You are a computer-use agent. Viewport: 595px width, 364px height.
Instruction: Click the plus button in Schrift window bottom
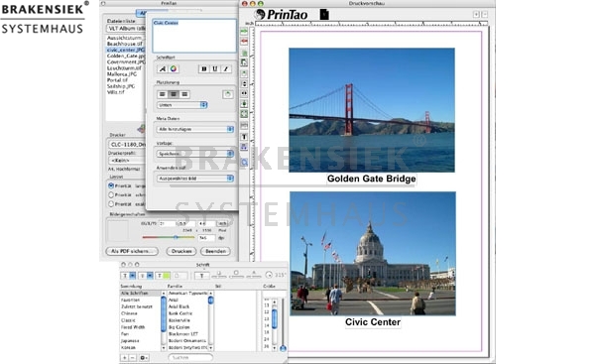[124, 357]
